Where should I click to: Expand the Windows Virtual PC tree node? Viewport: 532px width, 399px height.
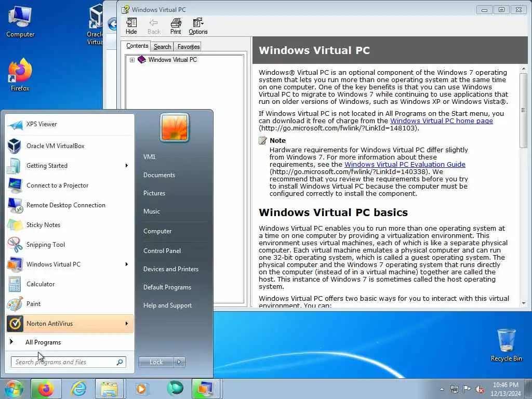[x=132, y=60]
